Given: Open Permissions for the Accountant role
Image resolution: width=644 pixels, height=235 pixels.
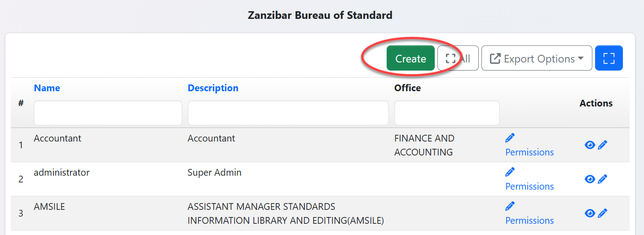Looking at the screenshot, I should click(529, 152).
